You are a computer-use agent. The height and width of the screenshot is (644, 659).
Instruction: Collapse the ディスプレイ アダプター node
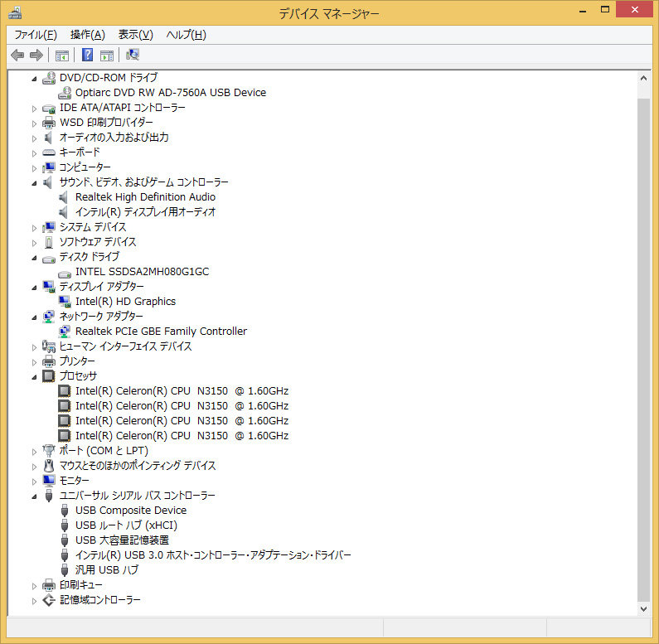(34, 288)
